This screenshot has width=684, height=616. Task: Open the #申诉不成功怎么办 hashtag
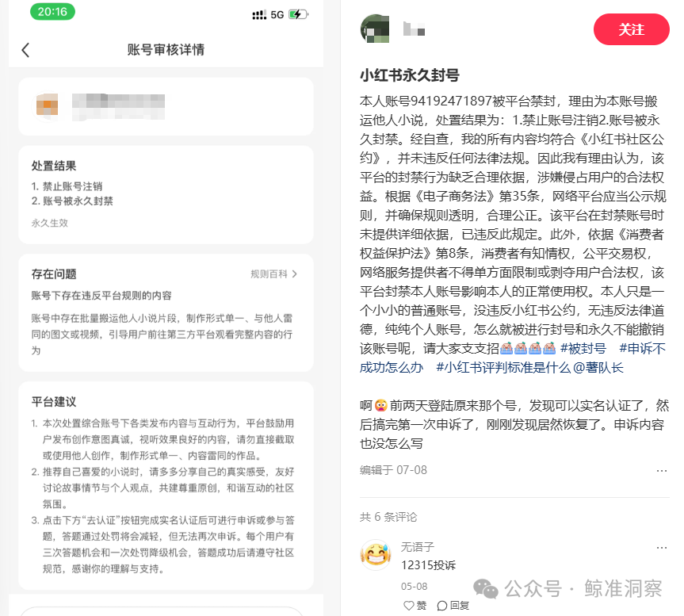[513, 358]
